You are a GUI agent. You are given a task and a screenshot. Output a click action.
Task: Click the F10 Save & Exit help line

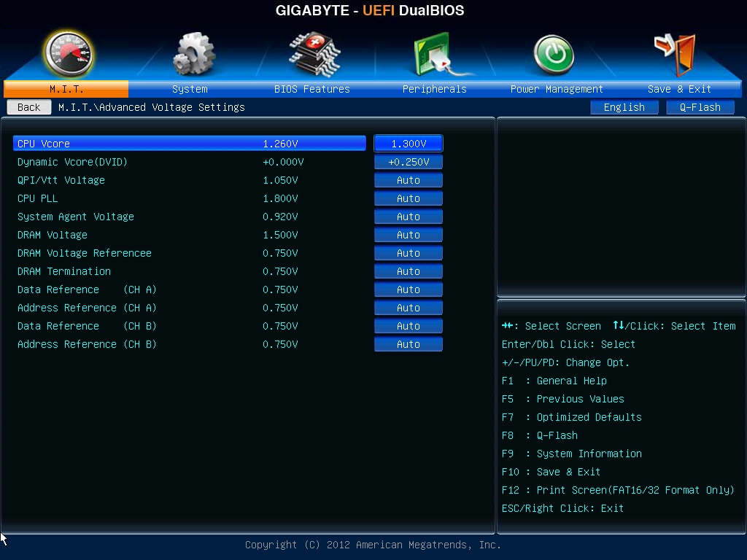point(551,472)
